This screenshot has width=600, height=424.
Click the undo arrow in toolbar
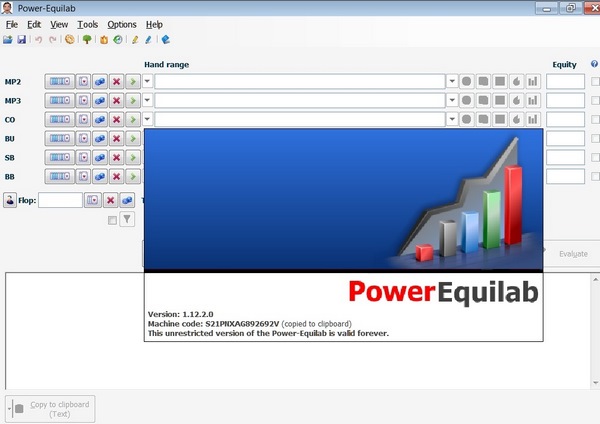(x=38, y=39)
